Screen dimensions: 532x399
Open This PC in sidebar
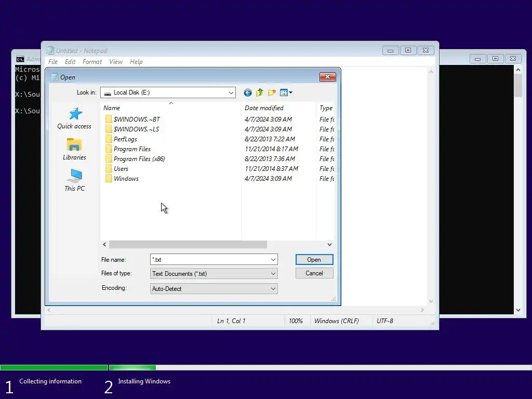click(74, 180)
